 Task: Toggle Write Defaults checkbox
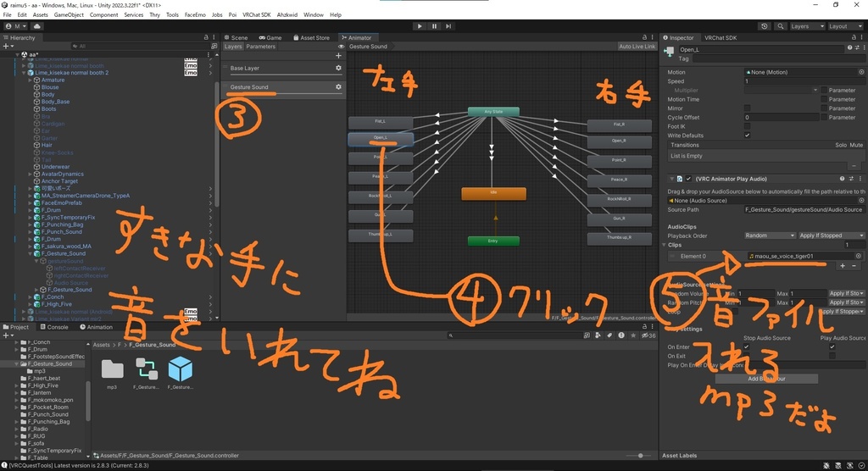point(748,136)
